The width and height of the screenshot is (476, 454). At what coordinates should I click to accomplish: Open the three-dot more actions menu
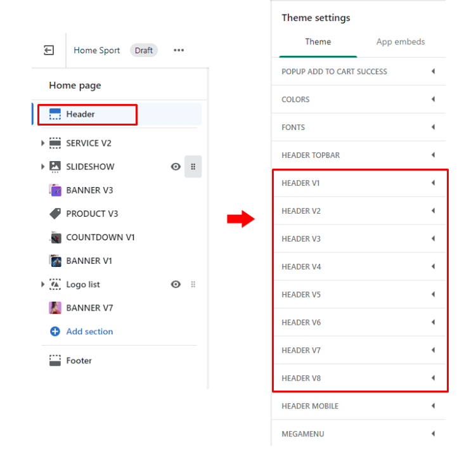click(179, 50)
